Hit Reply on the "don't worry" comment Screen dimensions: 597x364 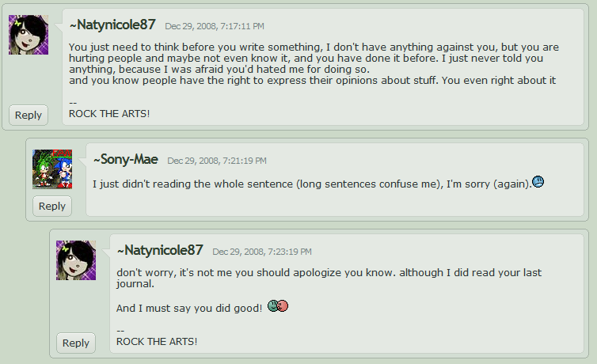[x=76, y=343]
